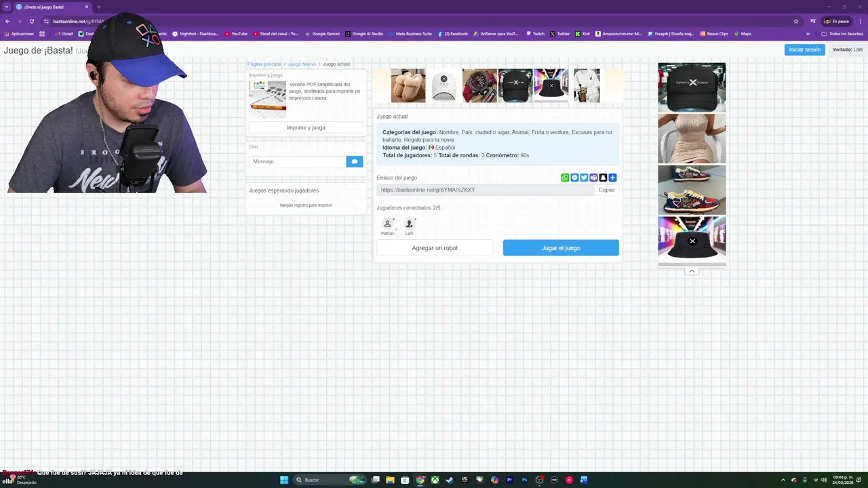Share game link via Microsoft Teams icon
This screenshot has width=868, height=488.
[x=593, y=178]
